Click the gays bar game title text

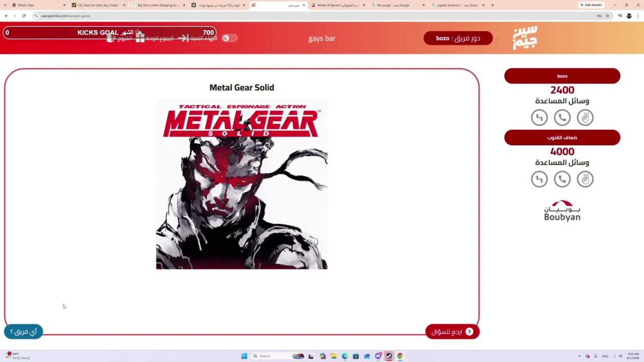click(x=321, y=38)
